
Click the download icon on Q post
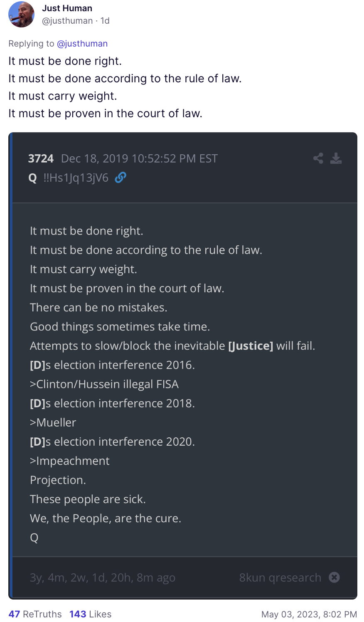336,158
